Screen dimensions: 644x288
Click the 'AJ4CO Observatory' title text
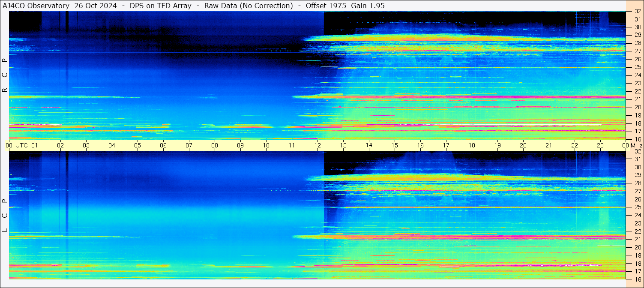[x=36, y=6]
